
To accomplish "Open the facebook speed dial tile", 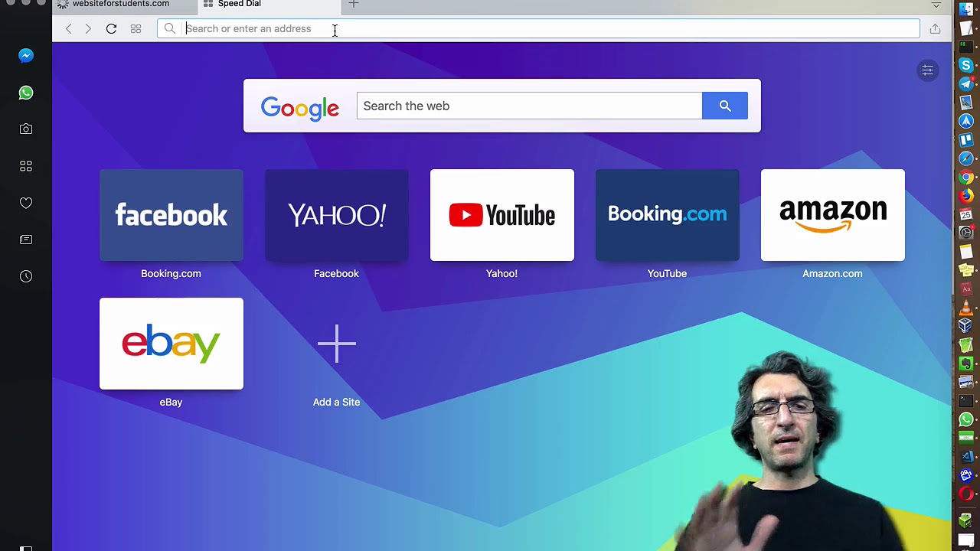I will 171,215.
